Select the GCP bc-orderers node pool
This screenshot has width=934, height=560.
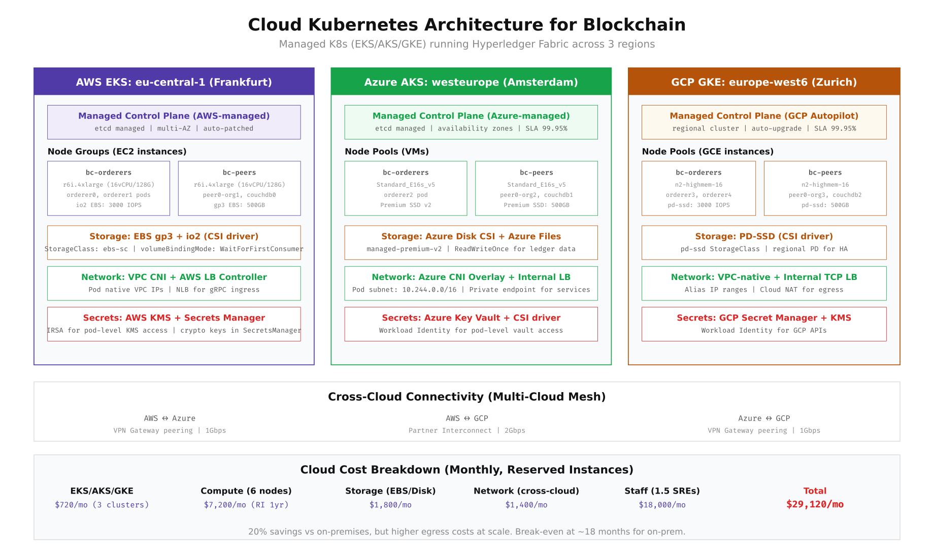698,188
